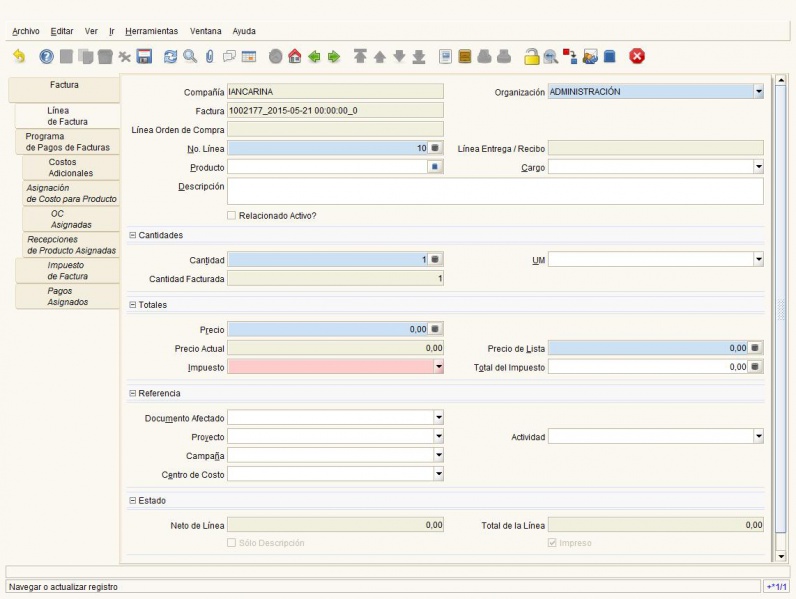796x599 pixels.
Task: Click the undo changes toolbar icon
Action: pyautogui.click(x=19, y=56)
